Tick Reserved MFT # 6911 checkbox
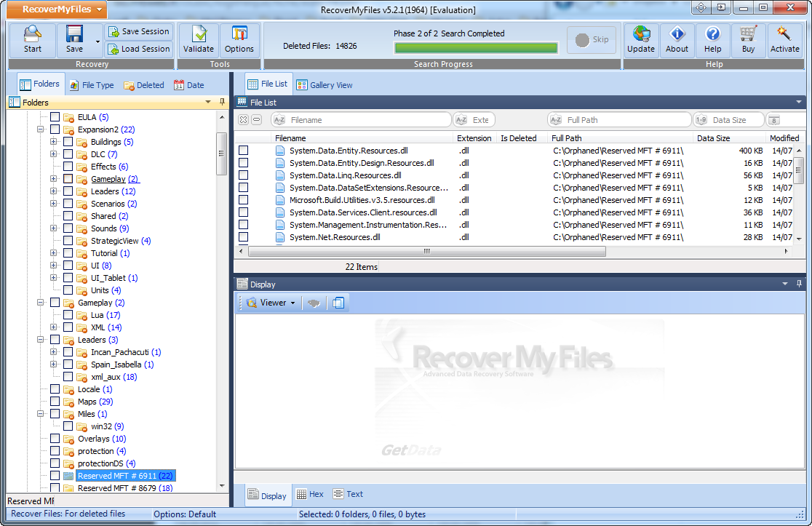This screenshot has height=526, width=812. tap(55, 475)
